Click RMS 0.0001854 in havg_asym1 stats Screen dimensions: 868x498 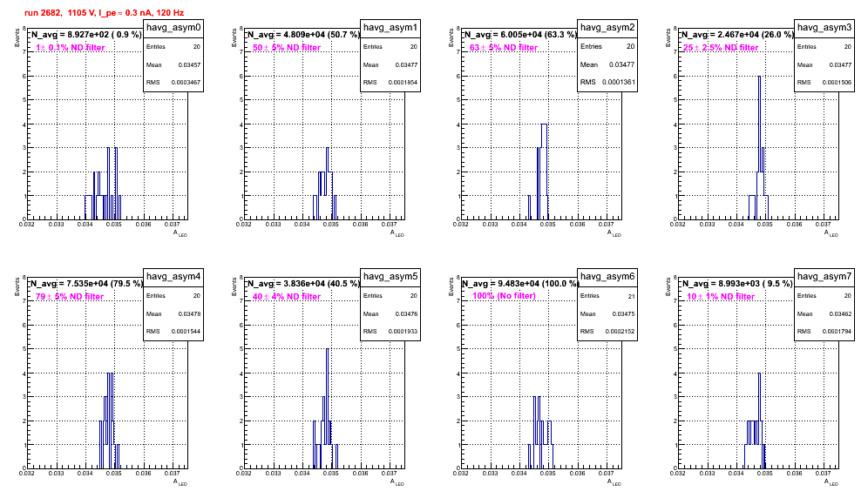390,83
